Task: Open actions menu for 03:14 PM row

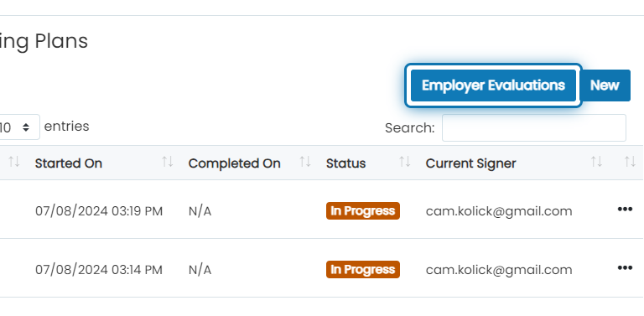Action: pos(625,268)
